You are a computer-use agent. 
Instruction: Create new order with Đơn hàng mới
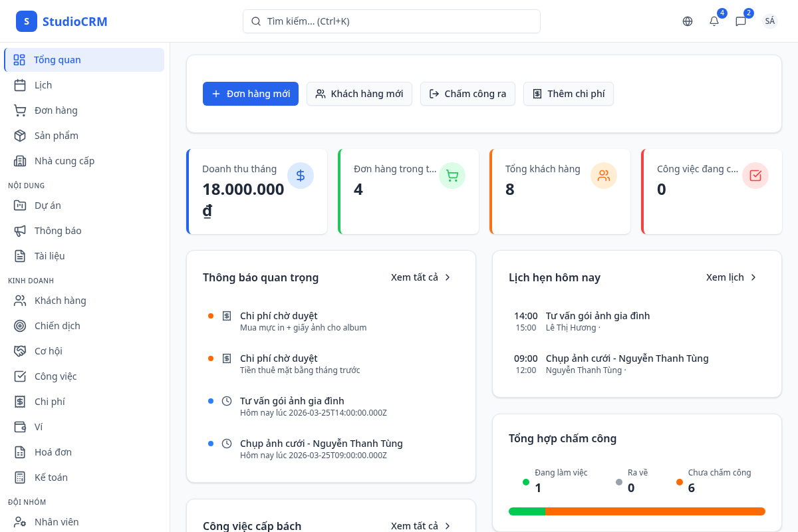251,94
